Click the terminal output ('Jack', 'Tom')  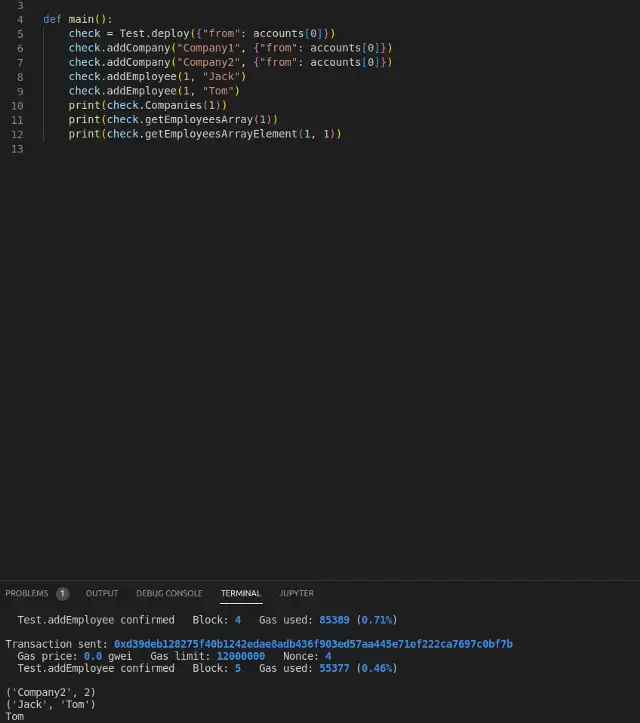50,705
